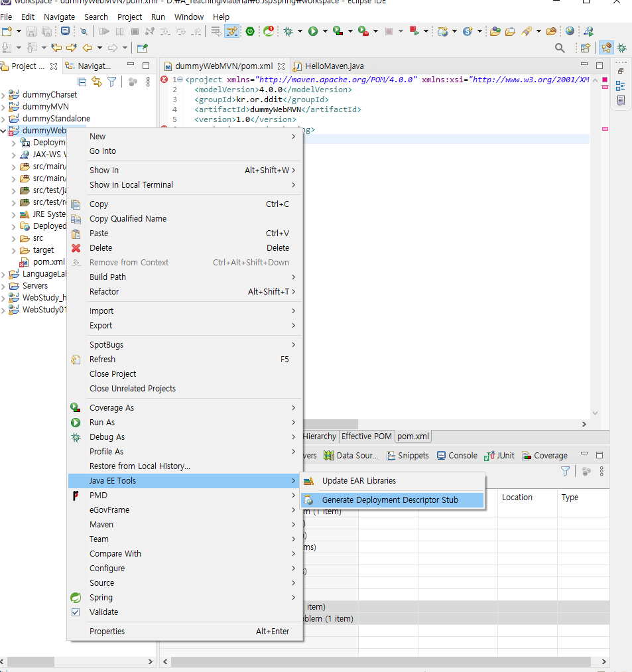The width and height of the screenshot is (632, 672).
Task: Open dropdown next to the Debug icon
Action: coord(300,31)
